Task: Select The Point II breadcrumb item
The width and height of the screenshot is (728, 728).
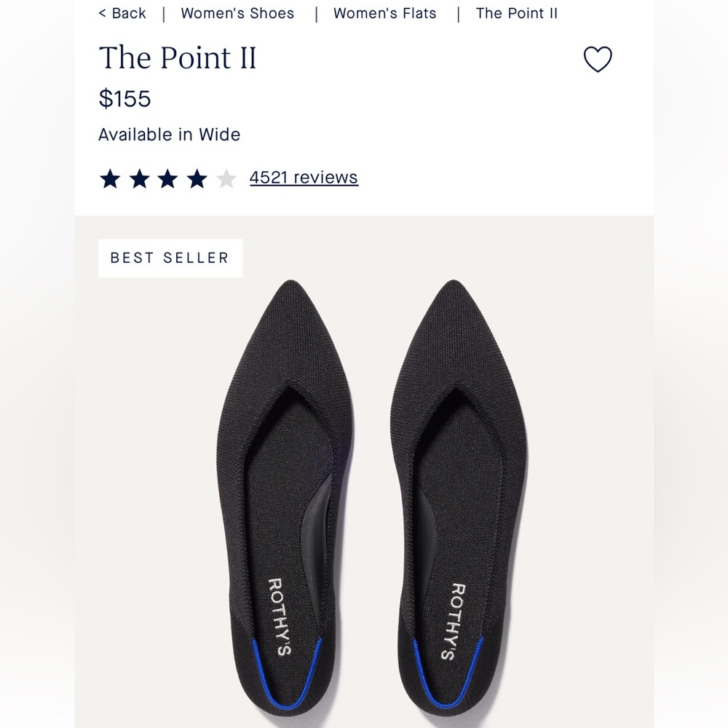Action: click(516, 13)
